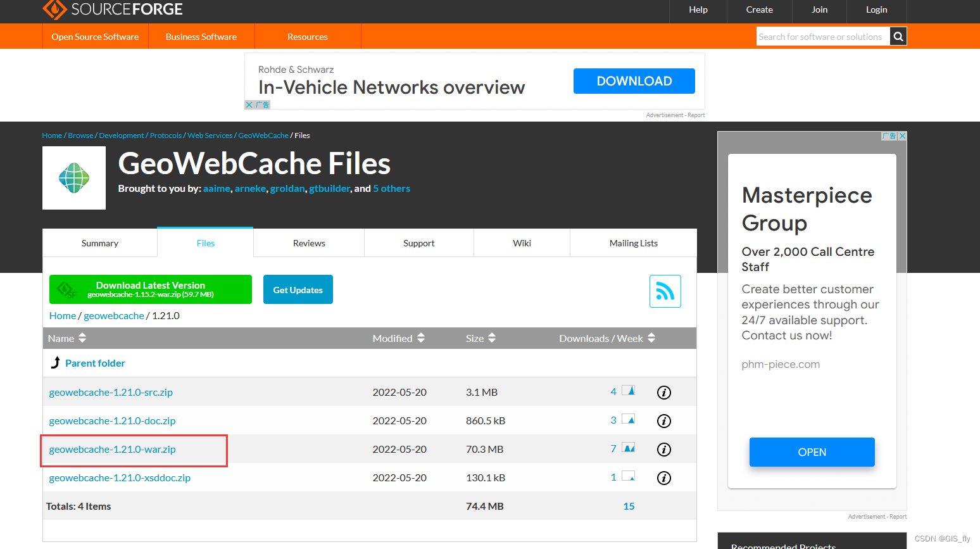Switch to the Wiki tab
The image size is (980, 549).
point(522,243)
